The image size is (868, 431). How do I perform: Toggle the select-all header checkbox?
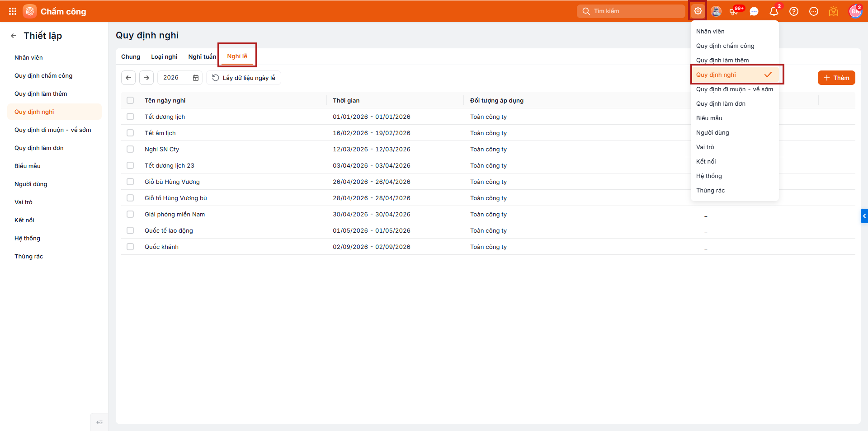(130, 100)
